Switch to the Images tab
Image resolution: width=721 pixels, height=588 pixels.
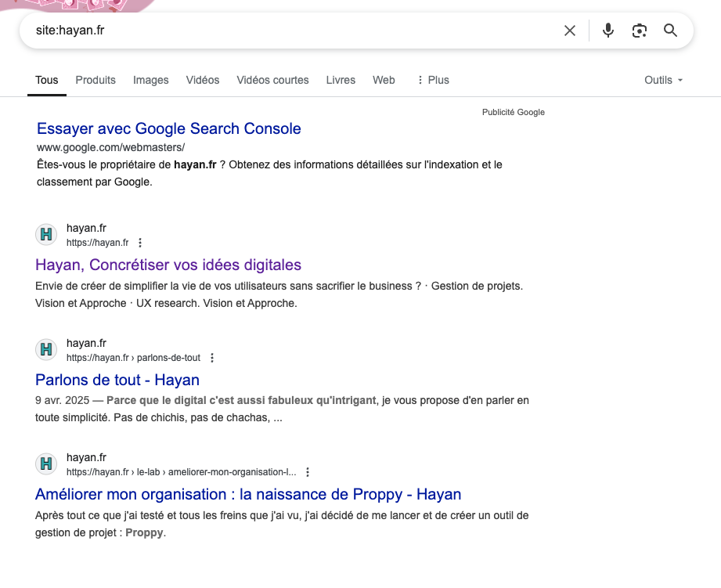tap(151, 80)
